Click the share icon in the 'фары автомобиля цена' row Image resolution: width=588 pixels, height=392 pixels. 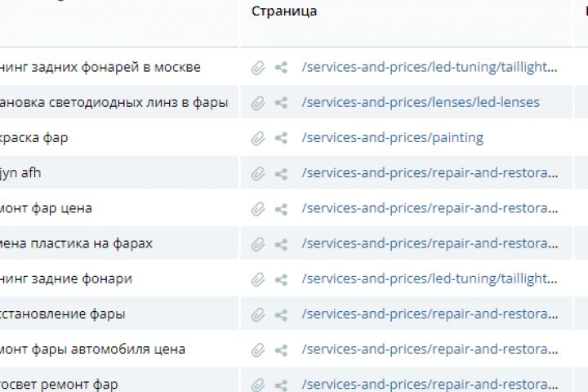click(281, 349)
